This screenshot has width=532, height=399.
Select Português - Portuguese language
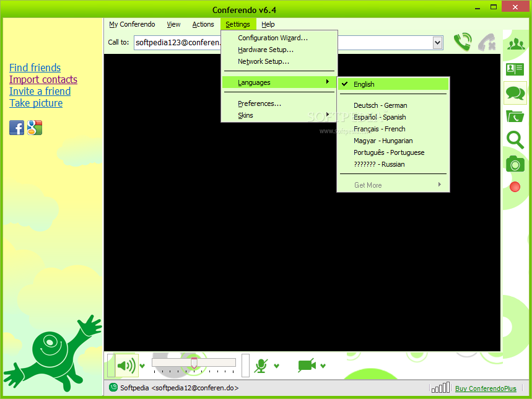pos(393,152)
